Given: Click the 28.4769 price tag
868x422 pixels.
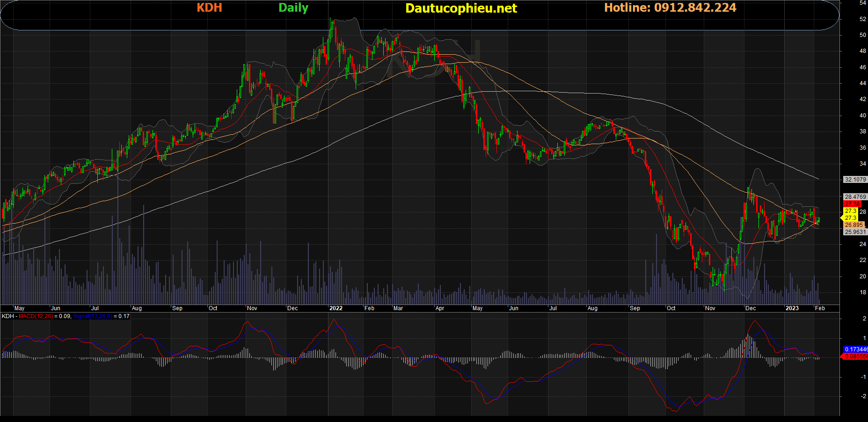Looking at the screenshot, I should (x=855, y=197).
